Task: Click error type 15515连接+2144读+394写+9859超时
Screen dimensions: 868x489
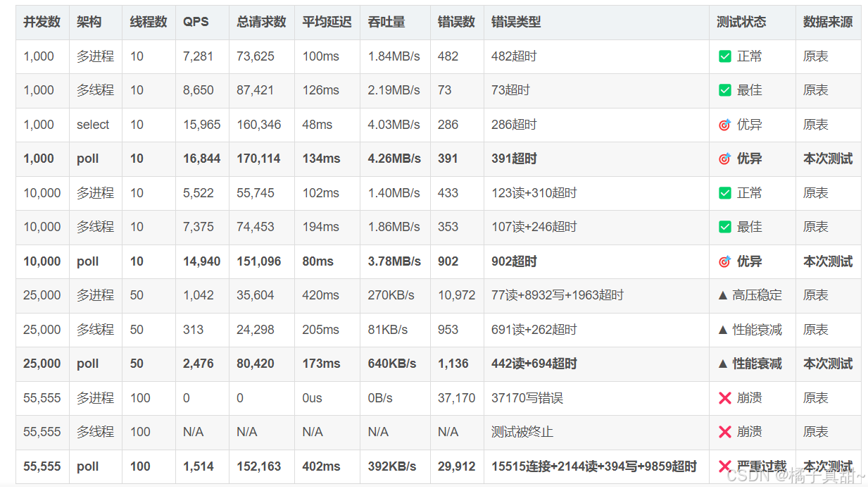Action: click(594, 466)
